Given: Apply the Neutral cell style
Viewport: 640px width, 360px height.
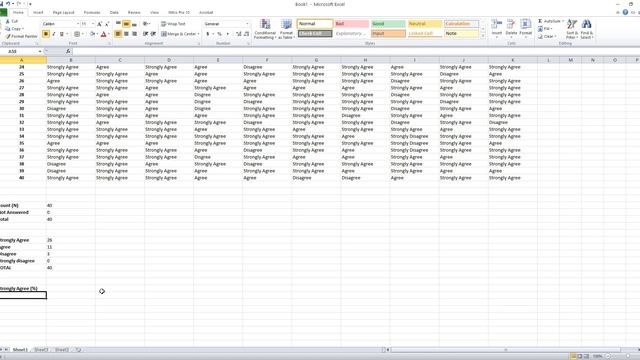Looking at the screenshot, I should [425, 24].
